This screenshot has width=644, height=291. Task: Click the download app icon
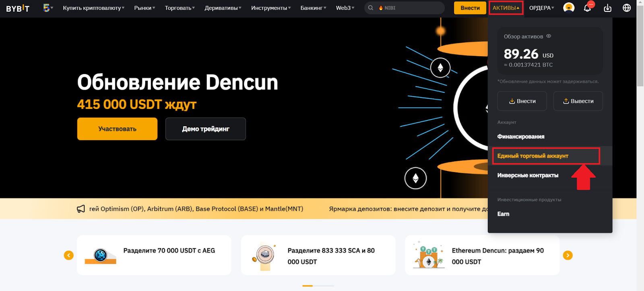(608, 8)
